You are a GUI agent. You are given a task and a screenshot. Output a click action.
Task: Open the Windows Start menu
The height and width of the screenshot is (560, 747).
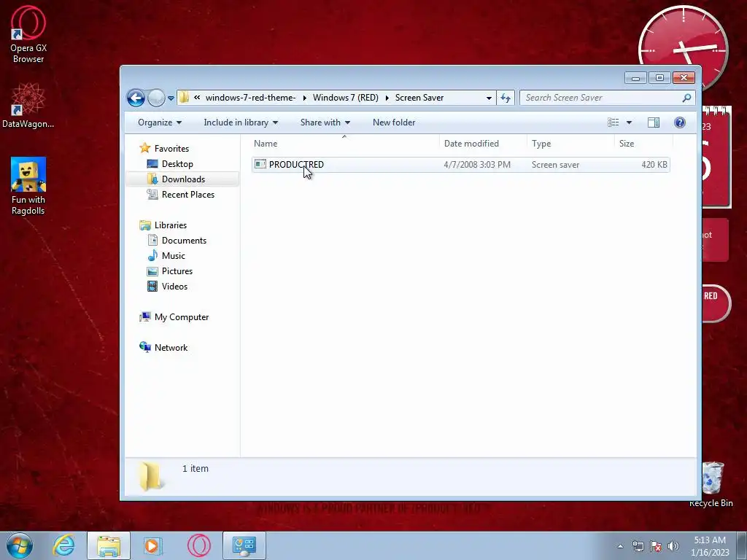pyautogui.click(x=20, y=545)
